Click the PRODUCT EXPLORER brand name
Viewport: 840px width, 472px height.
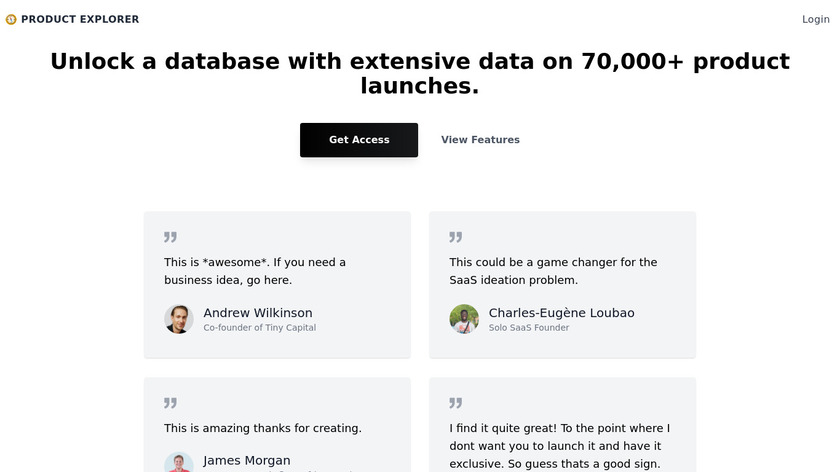(80, 19)
